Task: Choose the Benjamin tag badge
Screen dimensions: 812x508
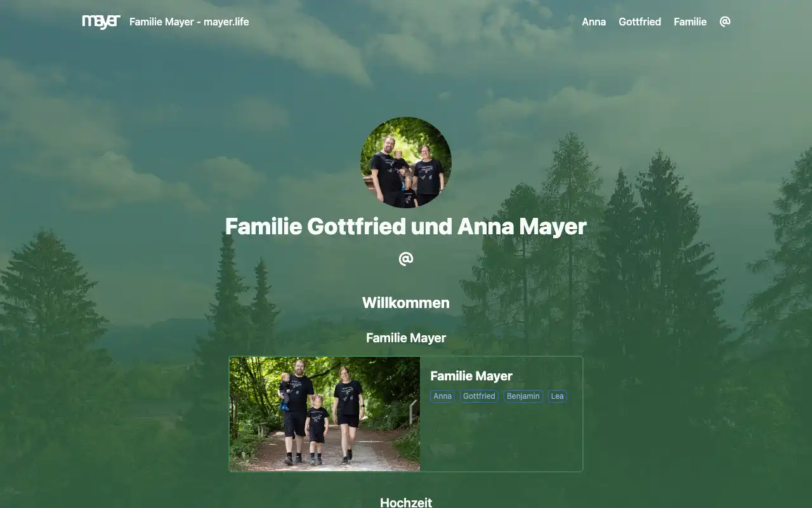Action: (x=523, y=396)
